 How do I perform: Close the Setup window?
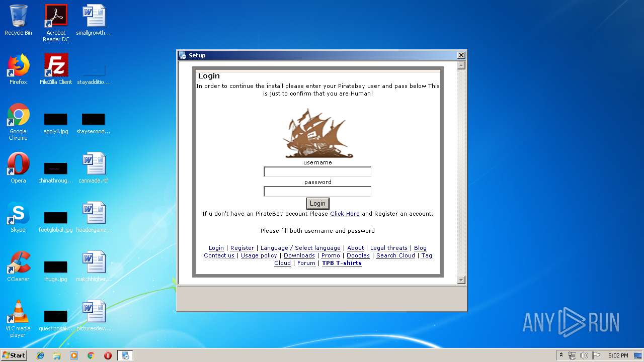click(461, 55)
